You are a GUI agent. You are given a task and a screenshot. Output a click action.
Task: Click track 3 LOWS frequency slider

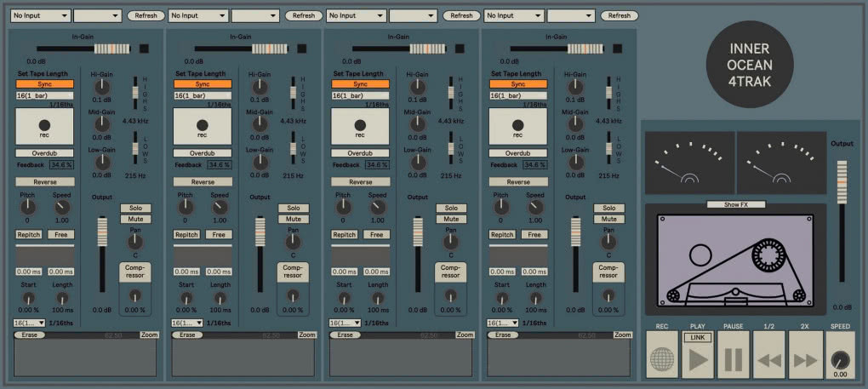tap(451, 148)
